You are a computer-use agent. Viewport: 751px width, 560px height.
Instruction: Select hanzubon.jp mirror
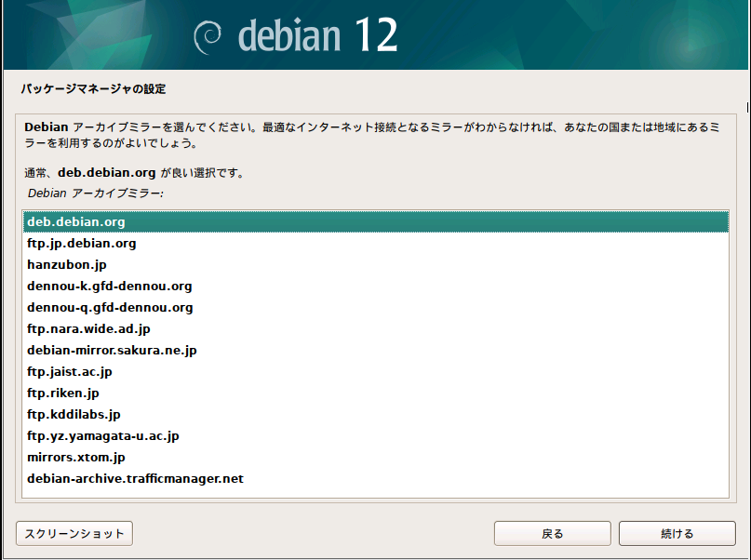[376, 265]
